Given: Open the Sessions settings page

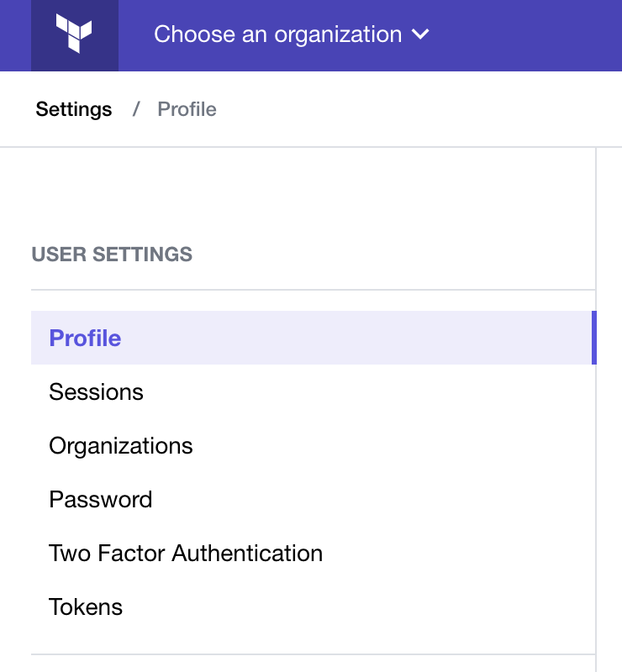Looking at the screenshot, I should [96, 391].
